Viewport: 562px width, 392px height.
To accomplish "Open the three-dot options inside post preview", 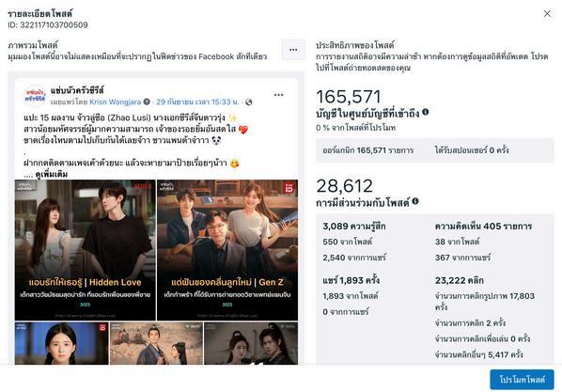I will click(x=278, y=95).
